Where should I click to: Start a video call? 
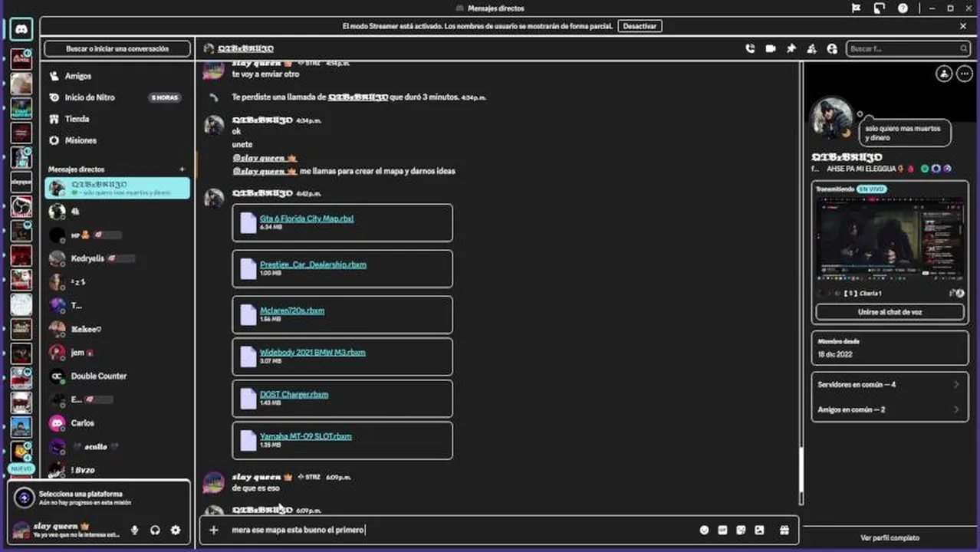(771, 48)
